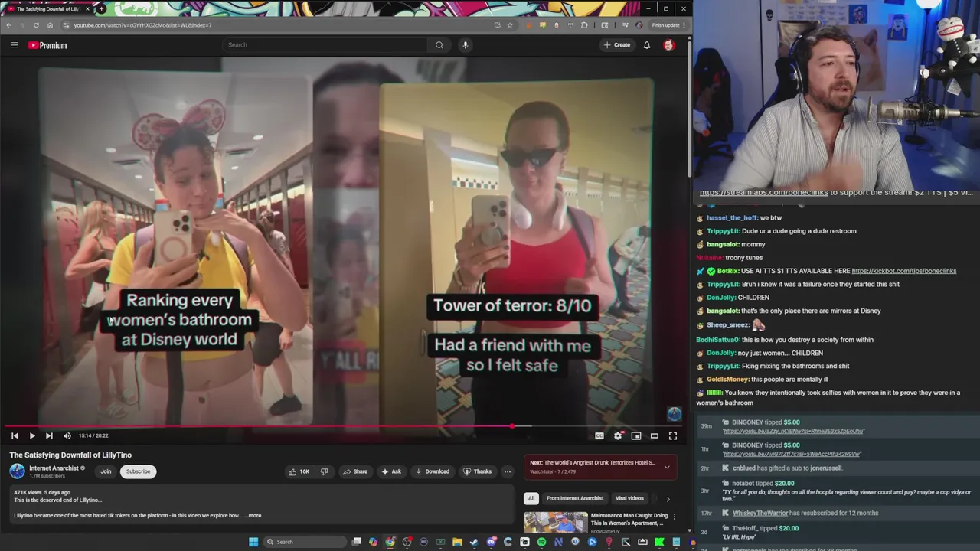Select the Viral videos chip
Image resolution: width=980 pixels, height=551 pixels.
[629, 498]
